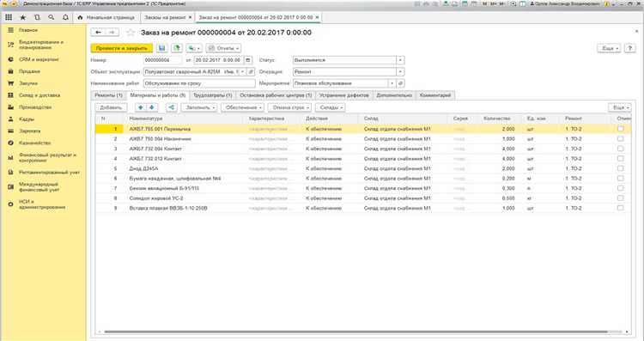The image size is (644, 341).
Task: Open Склад и доставка section
Action: click(x=39, y=95)
